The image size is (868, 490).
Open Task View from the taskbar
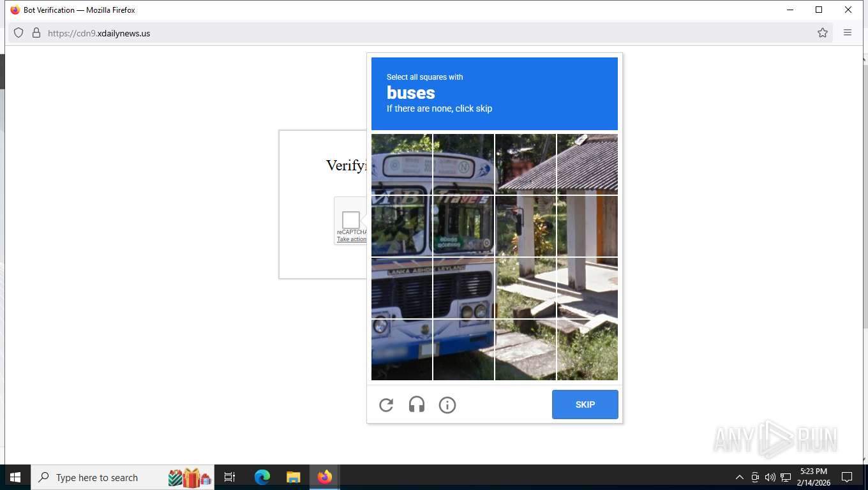[230, 477]
